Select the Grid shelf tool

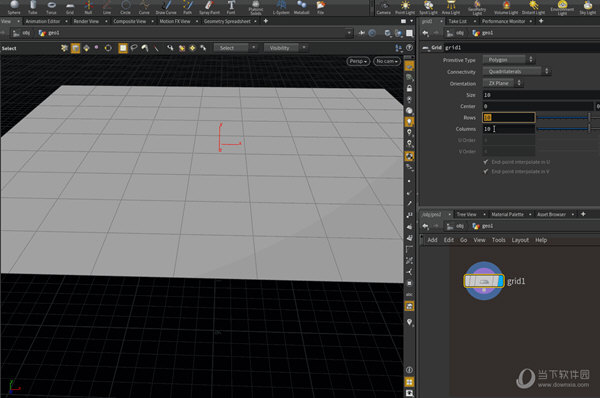tap(70, 7)
